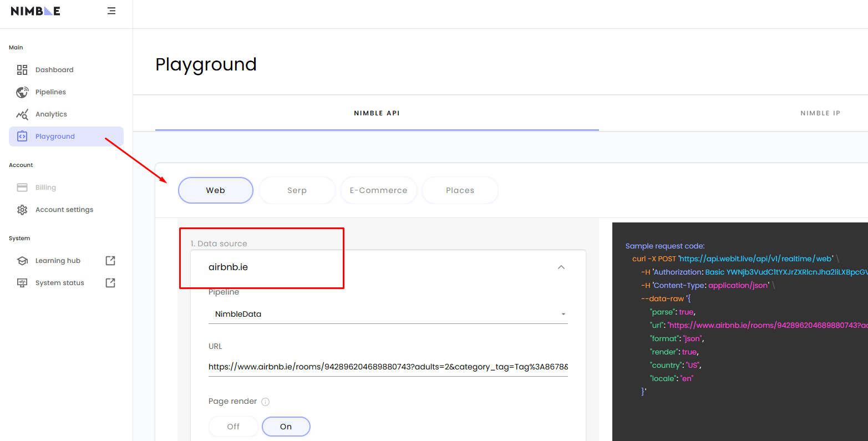The width and height of the screenshot is (868, 441).
Task: Go to Pipelines in sidebar
Action: tap(66, 92)
